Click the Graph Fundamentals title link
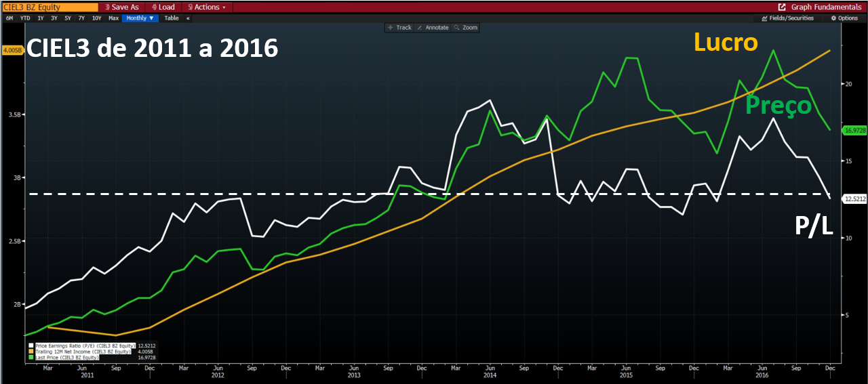Image resolution: width=868 pixels, height=384 pixels. pos(825,7)
